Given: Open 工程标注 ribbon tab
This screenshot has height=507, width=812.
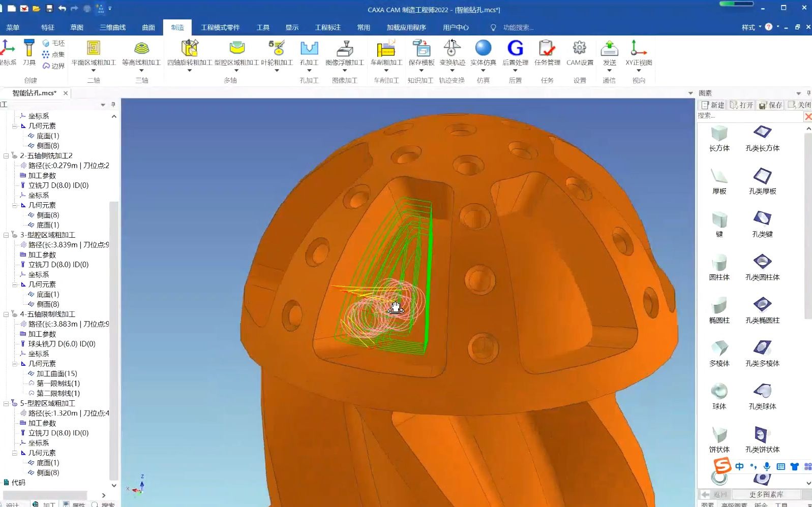Looking at the screenshot, I should [x=327, y=27].
